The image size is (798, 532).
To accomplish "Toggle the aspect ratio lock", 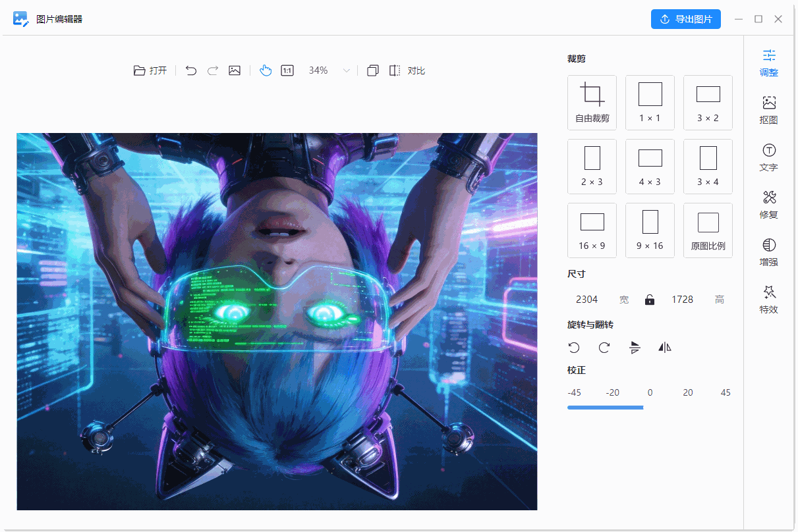I will pos(650,300).
